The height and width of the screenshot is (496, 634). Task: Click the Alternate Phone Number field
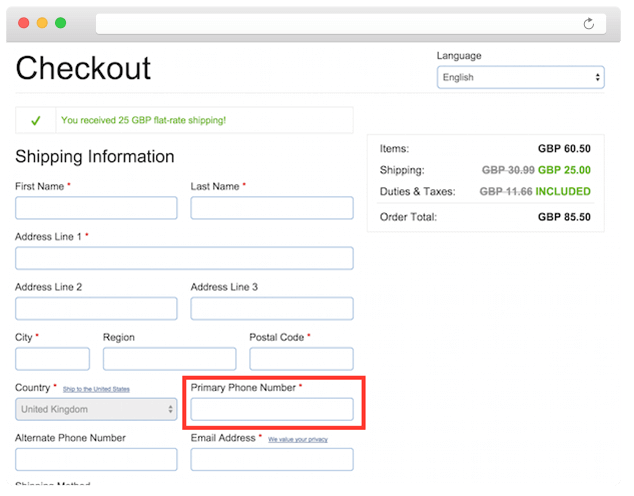[96, 459]
